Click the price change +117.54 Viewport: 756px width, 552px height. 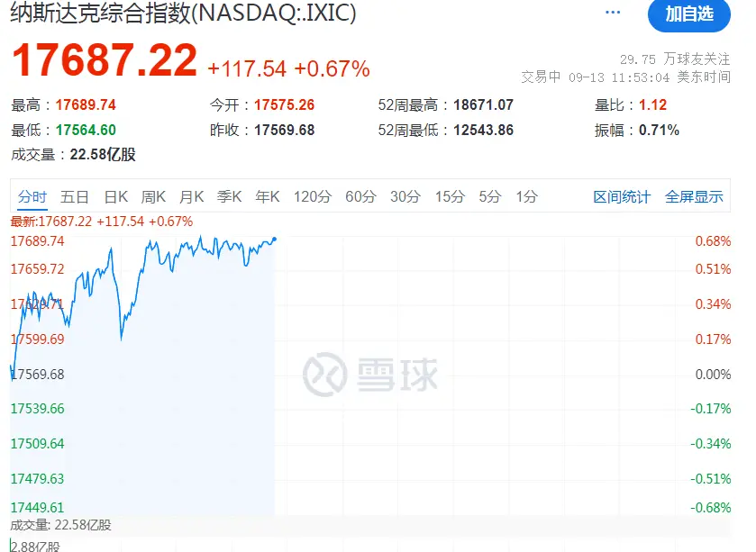tap(247, 68)
